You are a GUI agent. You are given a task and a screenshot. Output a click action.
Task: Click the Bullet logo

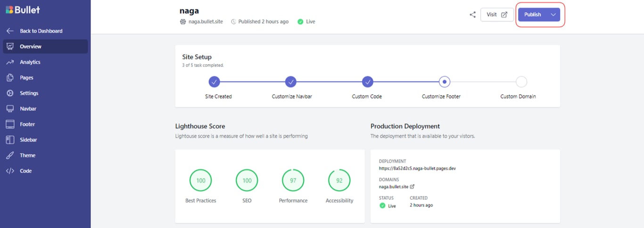pos(23,10)
